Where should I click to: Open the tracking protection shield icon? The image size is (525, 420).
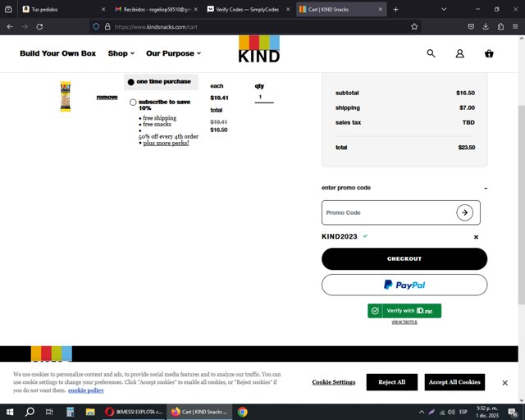point(96,27)
